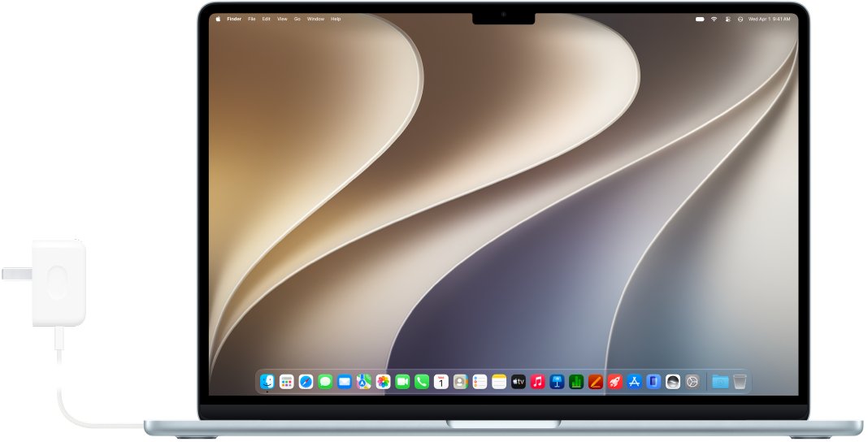Launch Safari from the Dock

pyautogui.click(x=306, y=382)
